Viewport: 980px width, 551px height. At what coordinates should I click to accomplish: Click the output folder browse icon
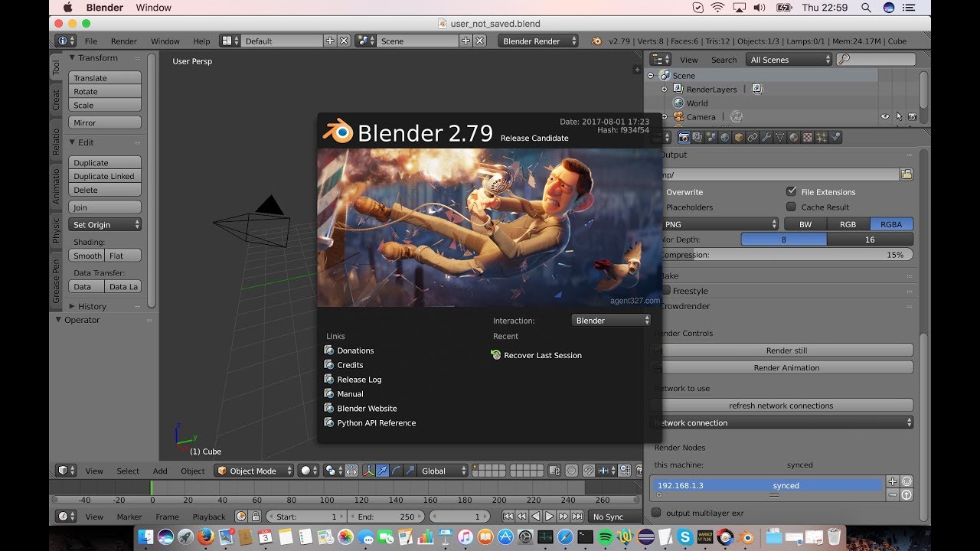(906, 174)
